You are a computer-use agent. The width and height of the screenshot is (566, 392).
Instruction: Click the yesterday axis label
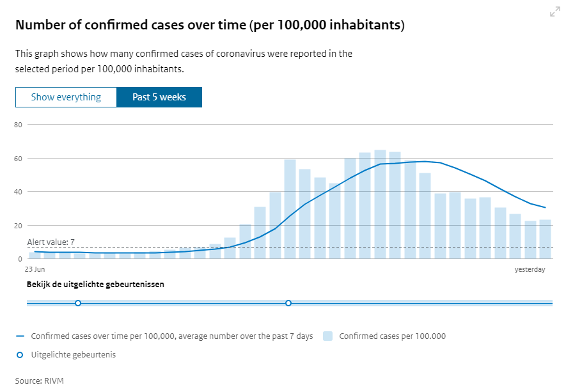(x=530, y=269)
